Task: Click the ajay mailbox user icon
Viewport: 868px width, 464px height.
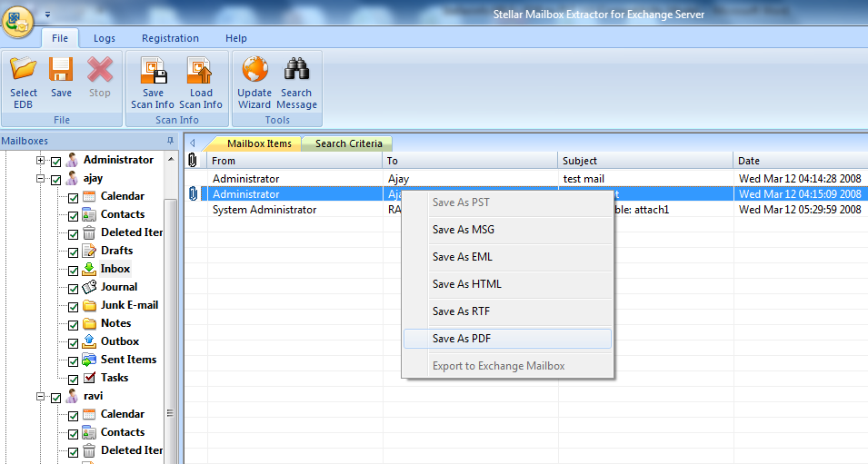Action: 72,178
